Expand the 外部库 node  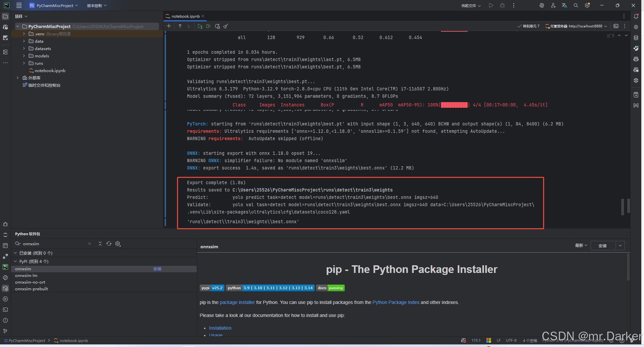click(18, 78)
